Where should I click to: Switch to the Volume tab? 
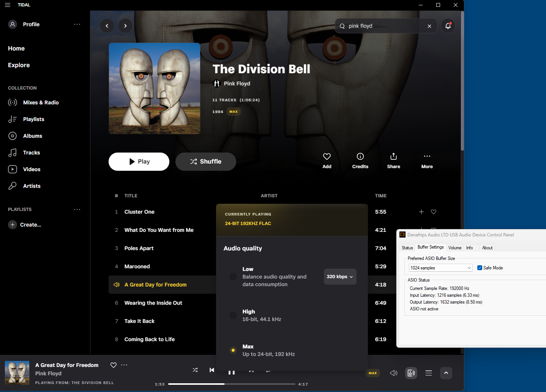pyautogui.click(x=454, y=248)
